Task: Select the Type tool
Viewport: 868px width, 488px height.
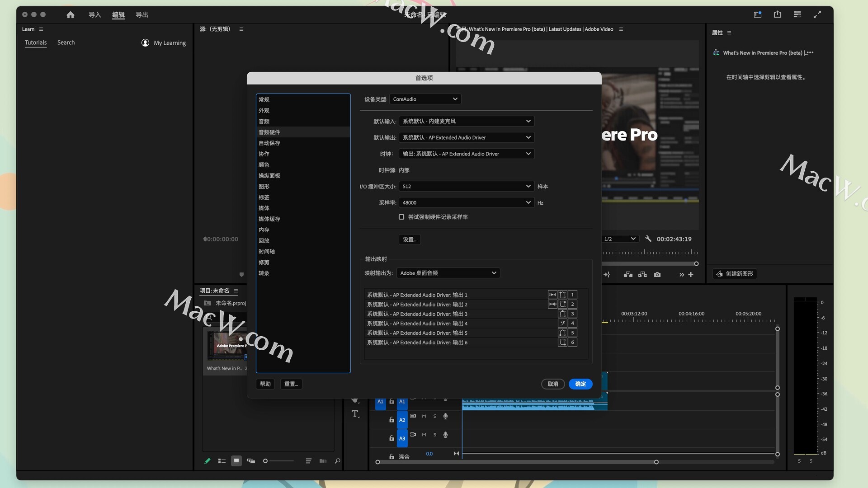Action: 355,414
